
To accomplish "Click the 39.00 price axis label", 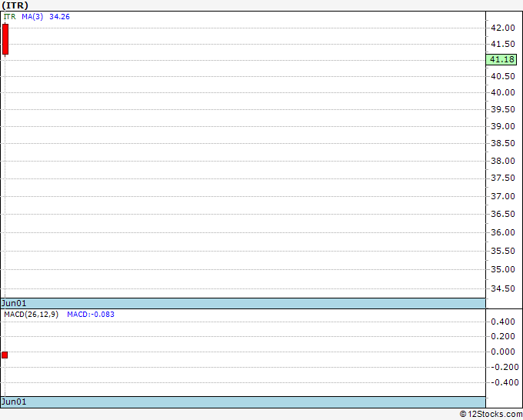I will [503, 126].
